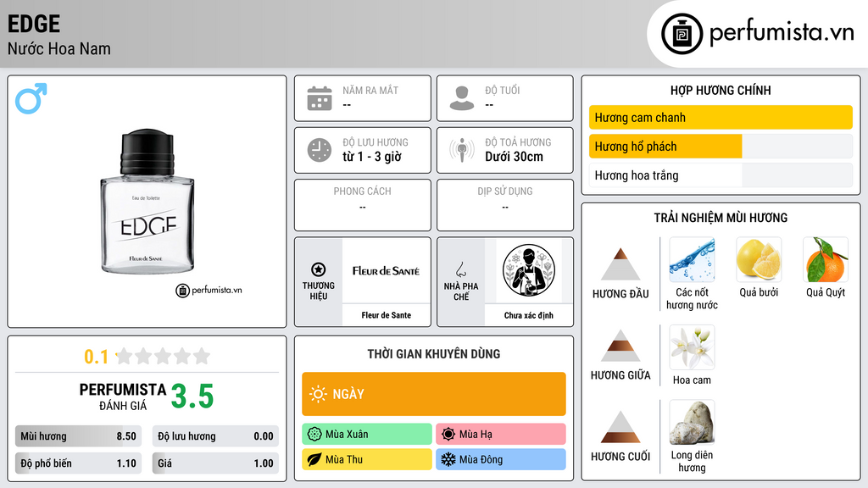
Task: Click the Dịp Sử Dụng info card
Action: (505, 205)
